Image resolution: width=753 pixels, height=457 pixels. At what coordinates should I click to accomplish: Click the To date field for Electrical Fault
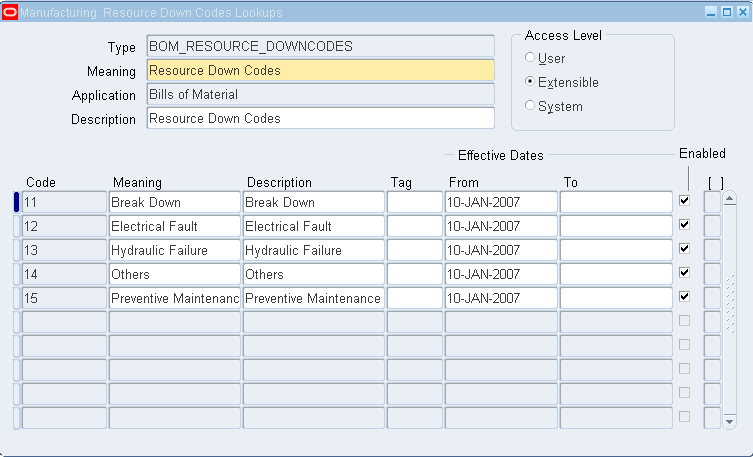pyautogui.click(x=616, y=226)
